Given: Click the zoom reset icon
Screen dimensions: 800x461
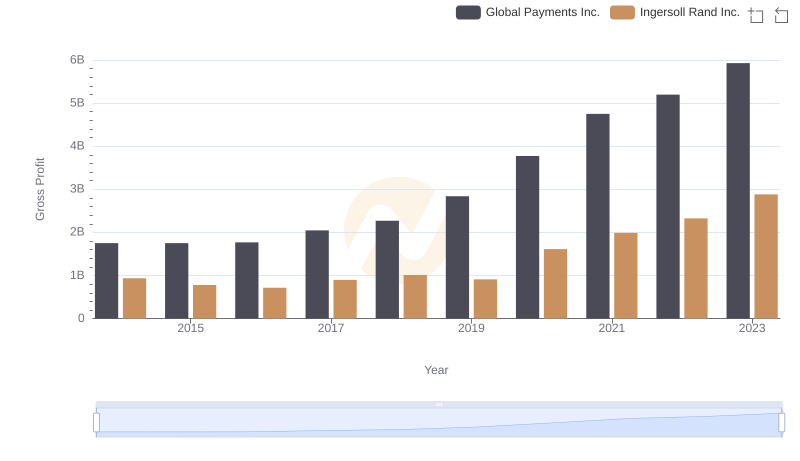Looking at the screenshot, I should (x=781, y=15).
